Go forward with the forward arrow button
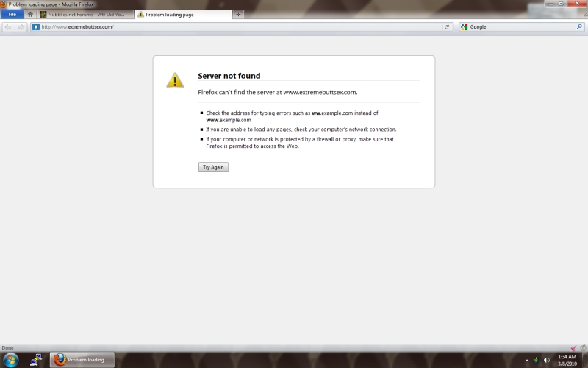 (21, 27)
